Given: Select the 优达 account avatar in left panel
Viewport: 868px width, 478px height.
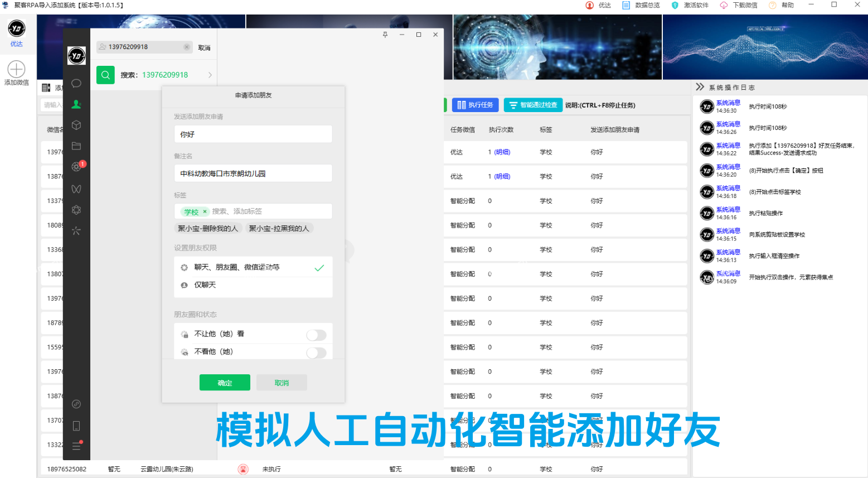Looking at the screenshot, I should click(x=17, y=28).
